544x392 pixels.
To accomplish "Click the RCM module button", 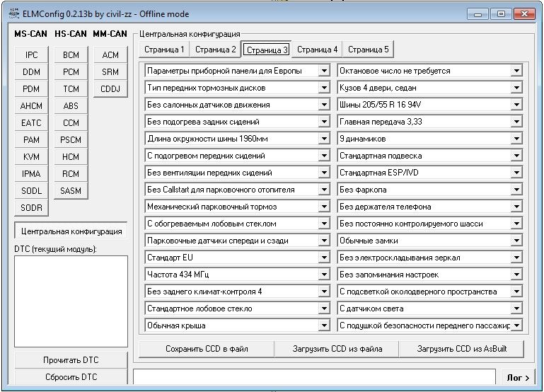I will [x=71, y=174].
